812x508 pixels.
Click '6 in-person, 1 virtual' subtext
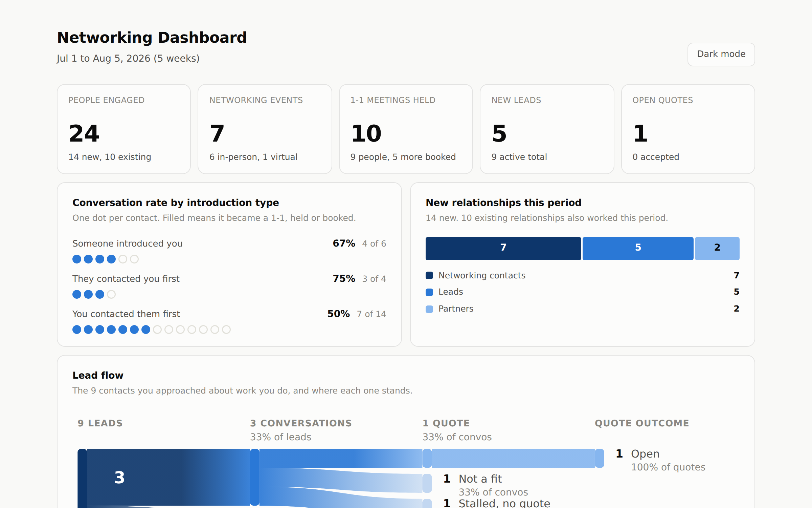(253, 157)
